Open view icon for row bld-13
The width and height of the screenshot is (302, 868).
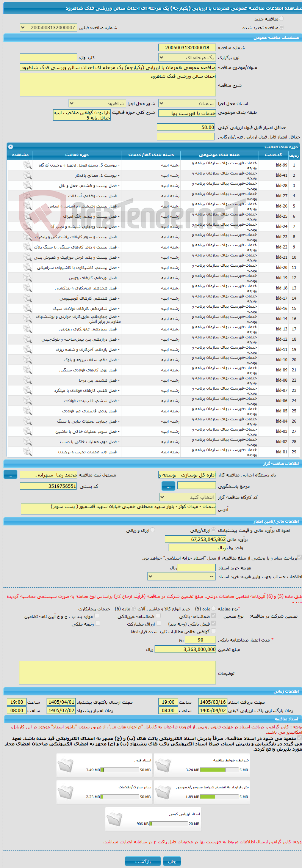27,329
